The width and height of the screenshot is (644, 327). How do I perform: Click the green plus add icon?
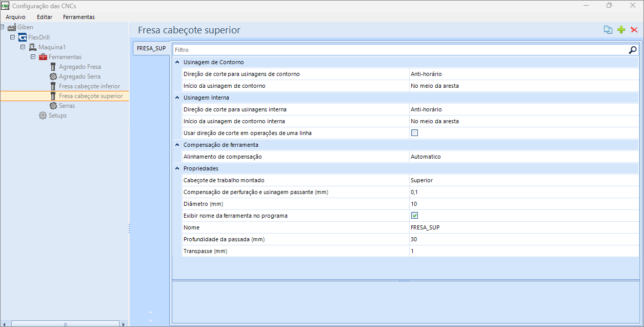pyautogui.click(x=621, y=30)
